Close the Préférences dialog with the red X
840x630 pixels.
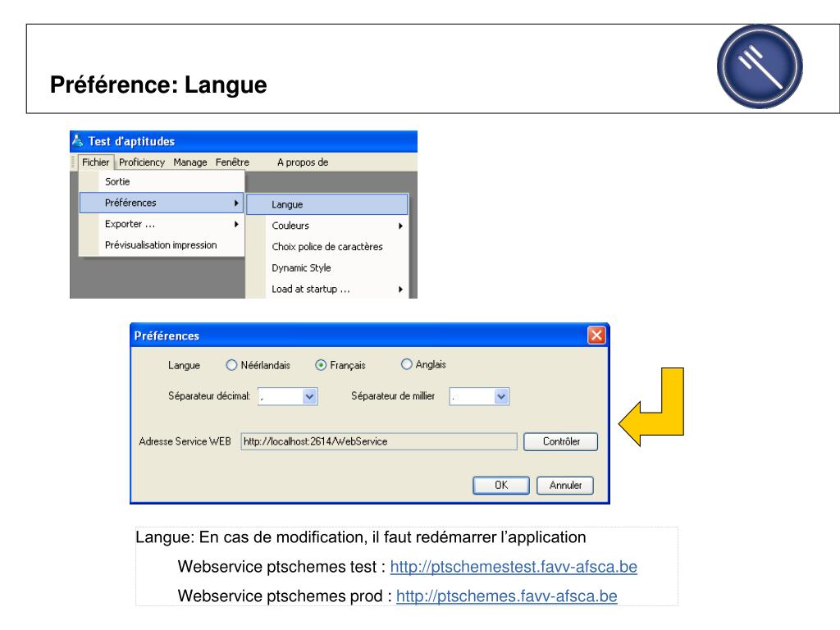click(x=596, y=336)
